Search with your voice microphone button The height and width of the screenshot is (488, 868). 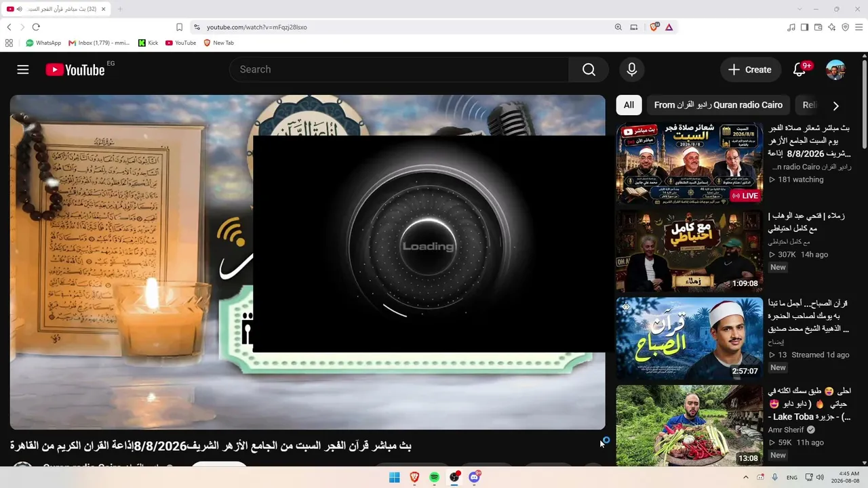[632, 70]
